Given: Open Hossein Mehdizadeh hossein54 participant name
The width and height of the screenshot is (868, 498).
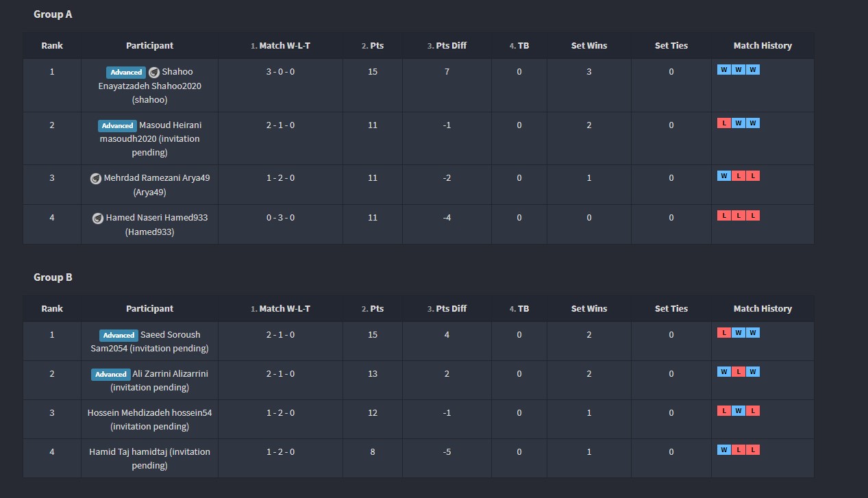Looking at the screenshot, I should coord(149,413).
